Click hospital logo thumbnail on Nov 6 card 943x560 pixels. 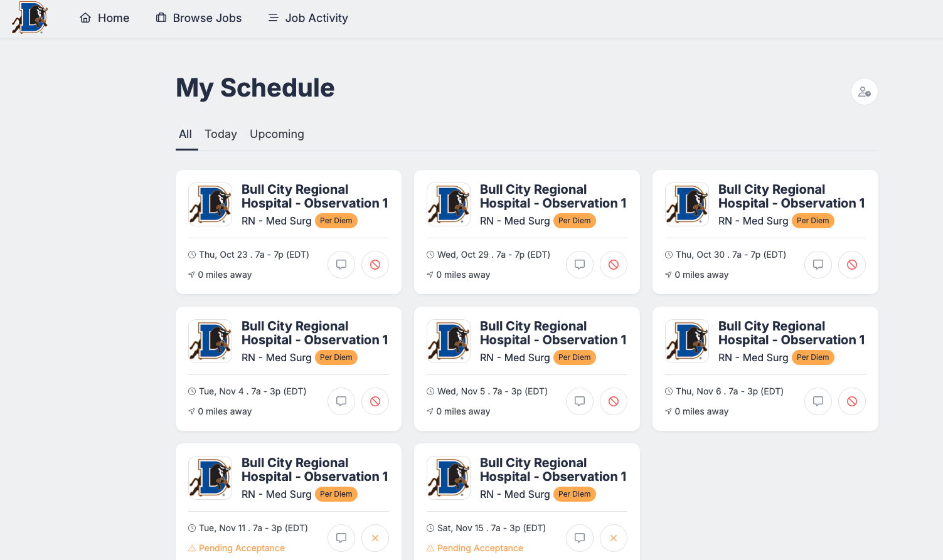pos(687,341)
